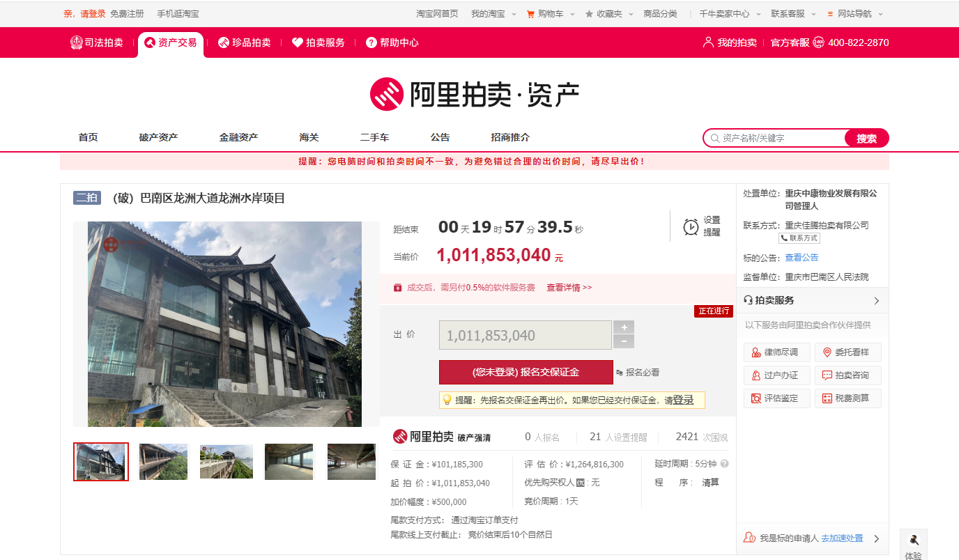Click the bid price input field
This screenshot has width=959, height=560.
coord(525,335)
